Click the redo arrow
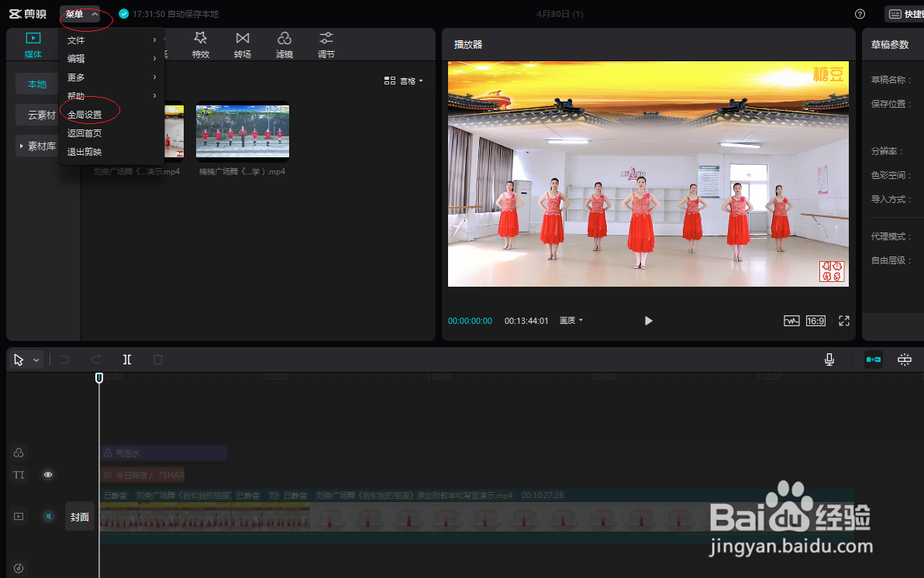Viewport: 924px width, 578px height. pyautogui.click(x=96, y=360)
